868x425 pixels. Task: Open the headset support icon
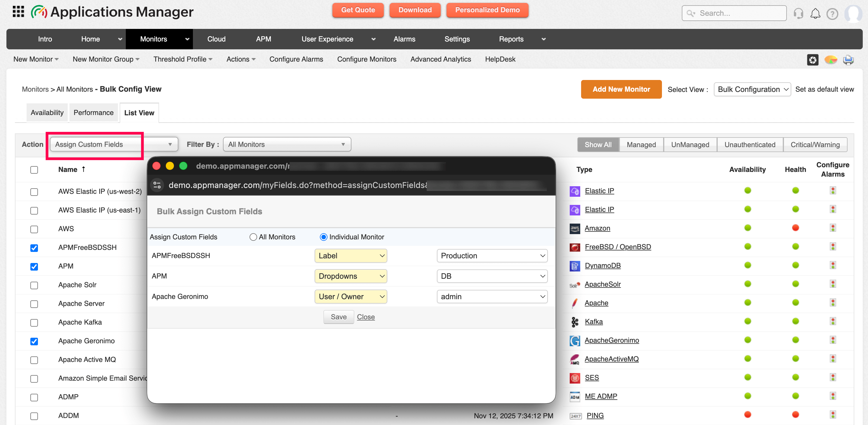click(x=798, y=13)
